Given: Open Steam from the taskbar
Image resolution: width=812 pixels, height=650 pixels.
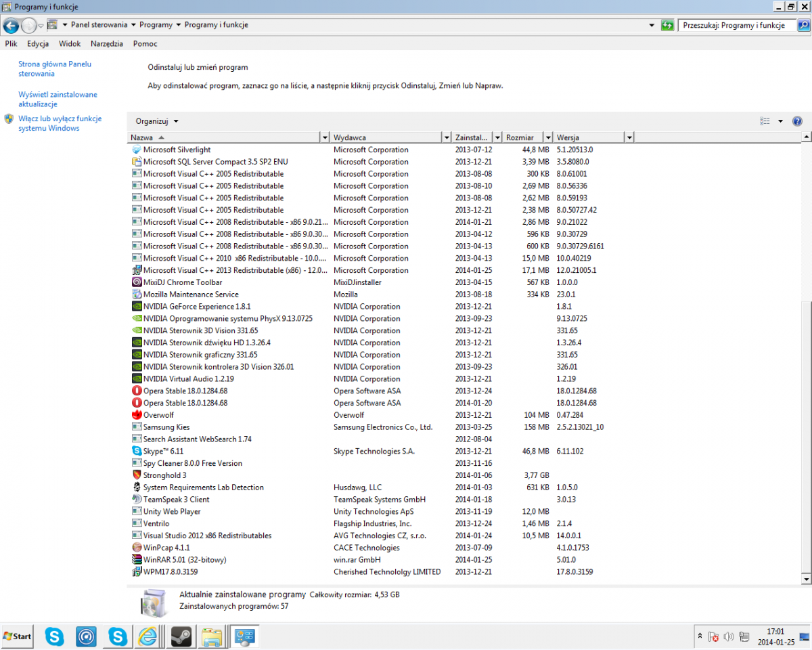Looking at the screenshot, I should point(181,636).
